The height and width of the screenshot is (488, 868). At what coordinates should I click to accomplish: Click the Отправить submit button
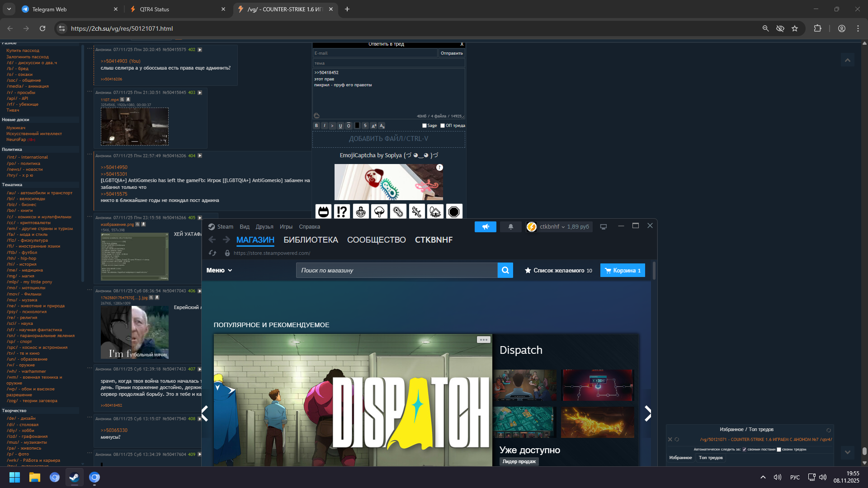pos(451,53)
